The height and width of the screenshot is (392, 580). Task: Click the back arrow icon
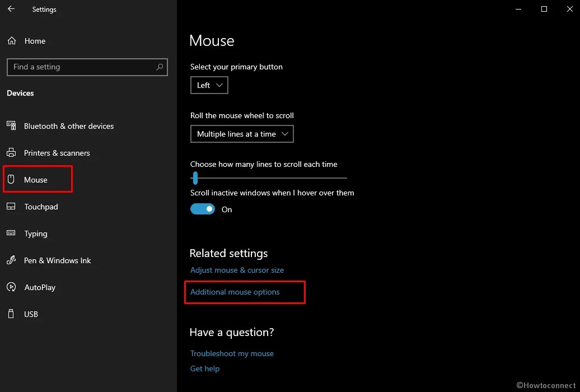tap(11, 10)
